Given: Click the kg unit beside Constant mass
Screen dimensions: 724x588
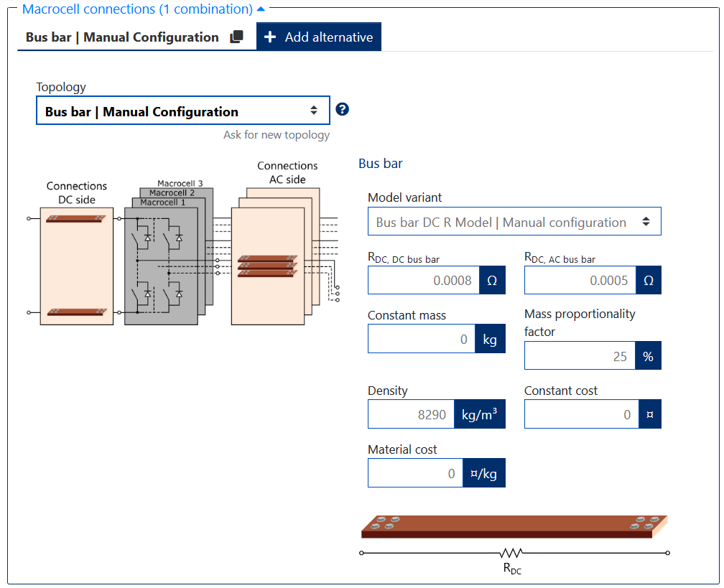Looking at the screenshot, I should tap(490, 339).
